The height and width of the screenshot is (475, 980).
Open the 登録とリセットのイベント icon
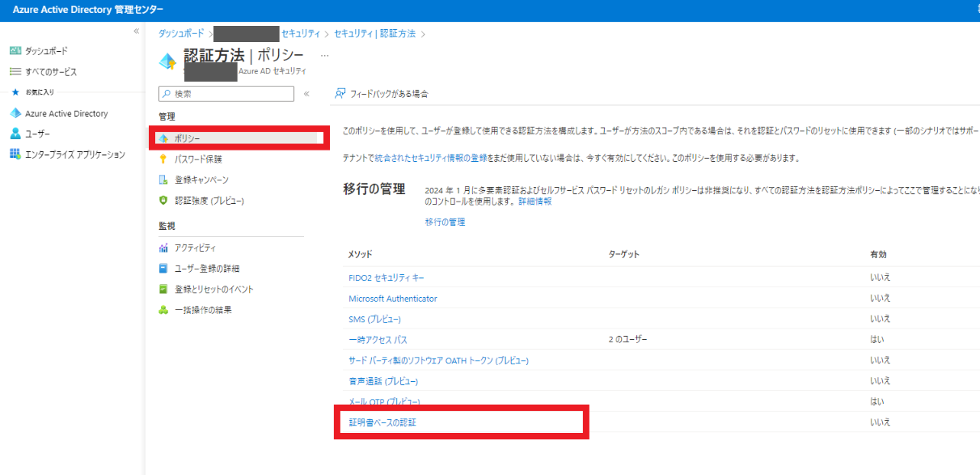(x=164, y=289)
